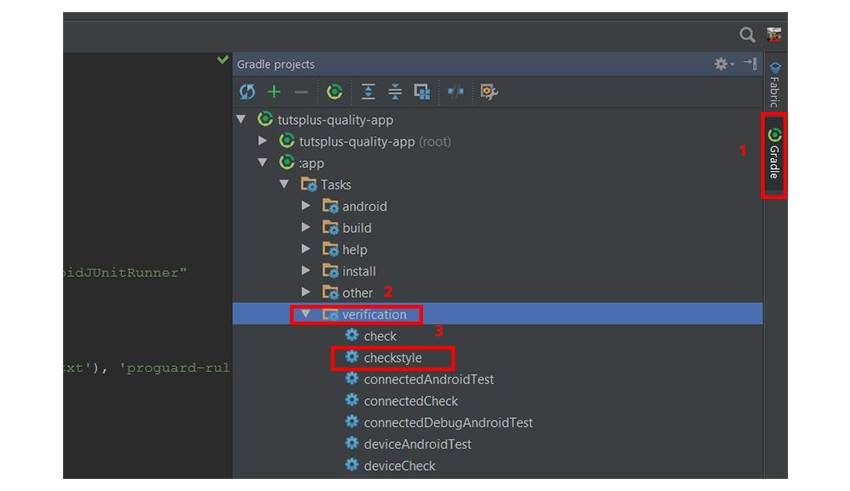Select the deviceCheck task
The height and width of the screenshot is (491, 850).
[x=400, y=466]
